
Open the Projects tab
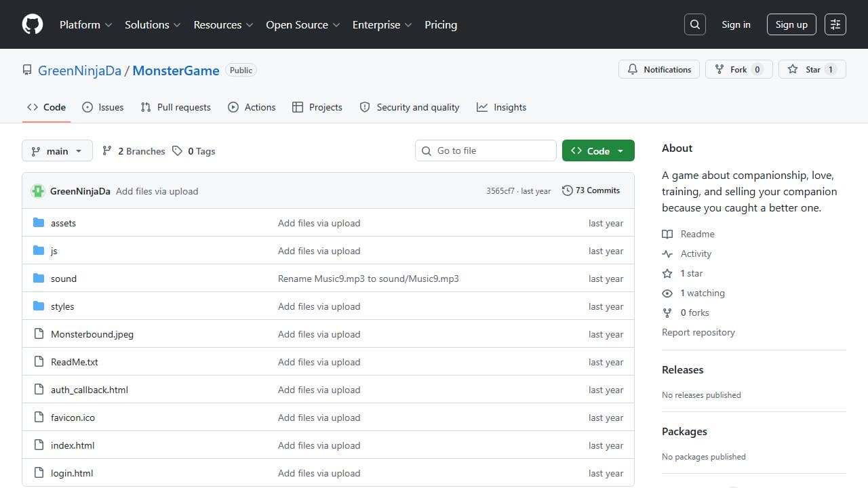(317, 107)
